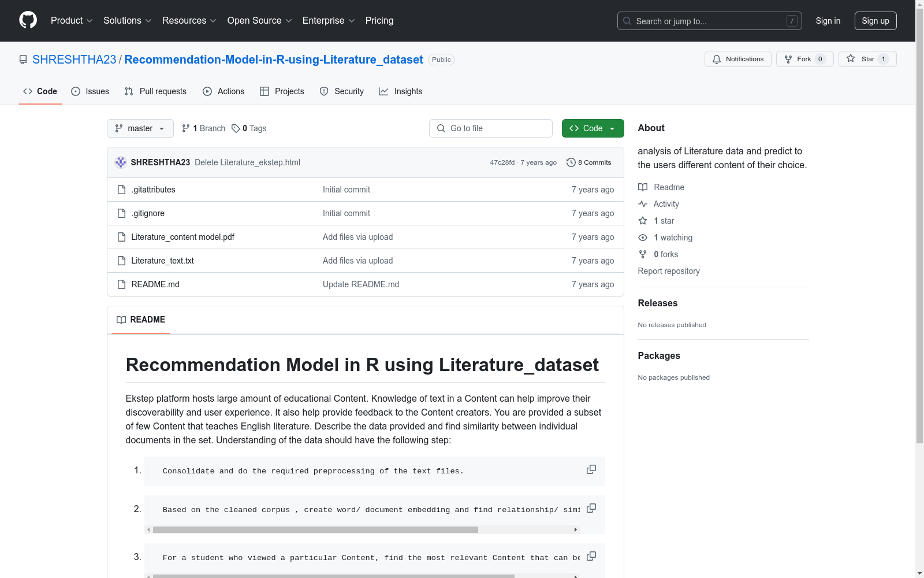Open the Literature_text.txt file
924x578 pixels.
[x=162, y=261]
